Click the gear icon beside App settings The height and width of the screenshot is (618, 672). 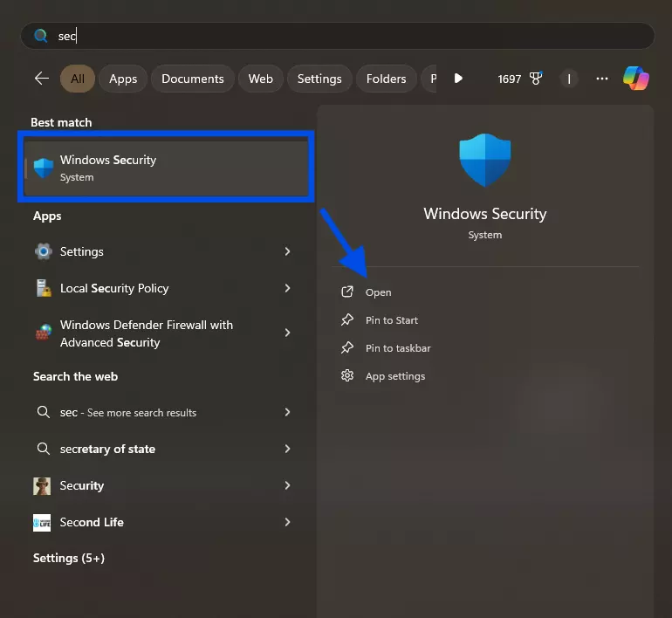tap(347, 376)
